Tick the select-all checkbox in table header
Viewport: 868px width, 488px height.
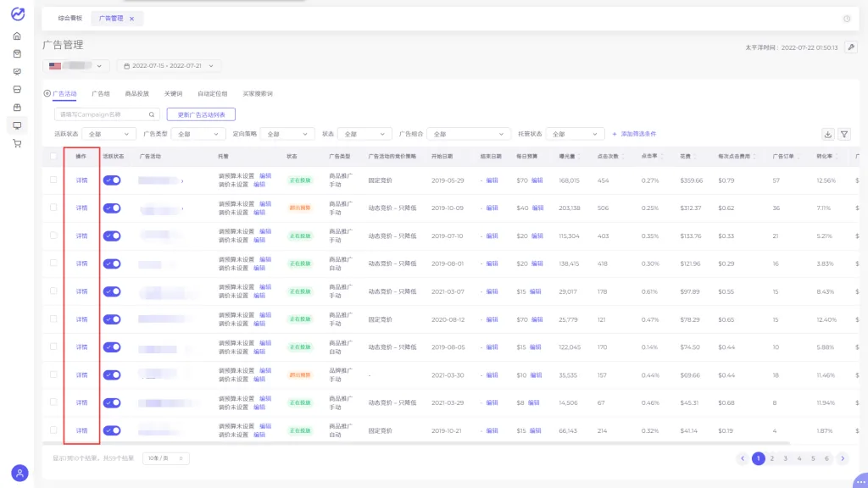tap(53, 157)
